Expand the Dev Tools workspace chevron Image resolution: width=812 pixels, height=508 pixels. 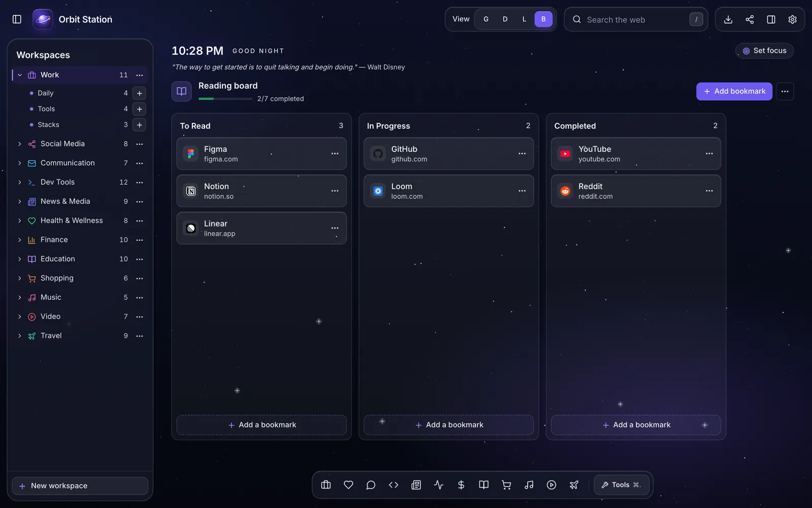pyautogui.click(x=20, y=182)
